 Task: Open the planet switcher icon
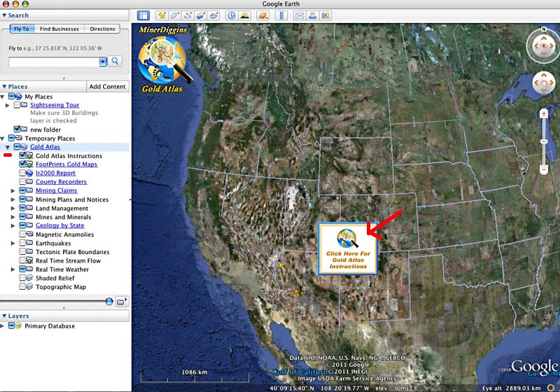click(263, 15)
